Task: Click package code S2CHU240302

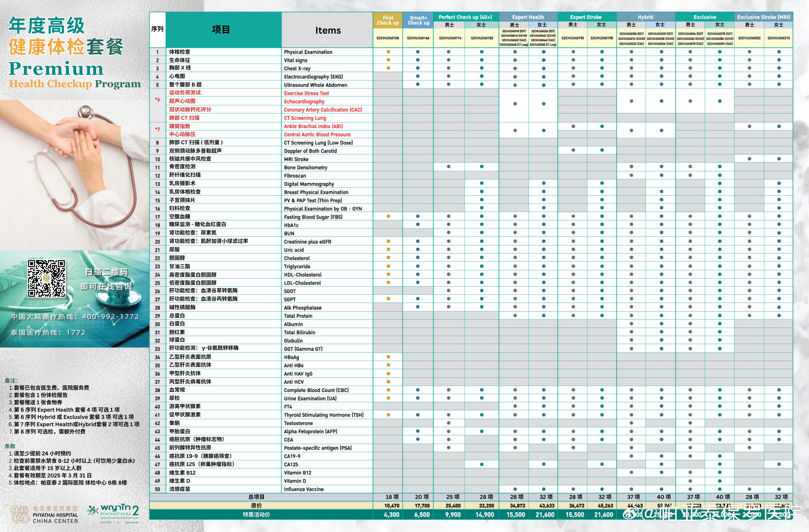Action: point(749,38)
